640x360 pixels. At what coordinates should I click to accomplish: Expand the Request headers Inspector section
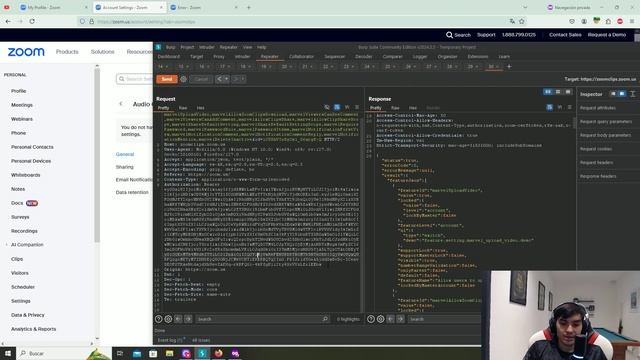coord(596,162)
